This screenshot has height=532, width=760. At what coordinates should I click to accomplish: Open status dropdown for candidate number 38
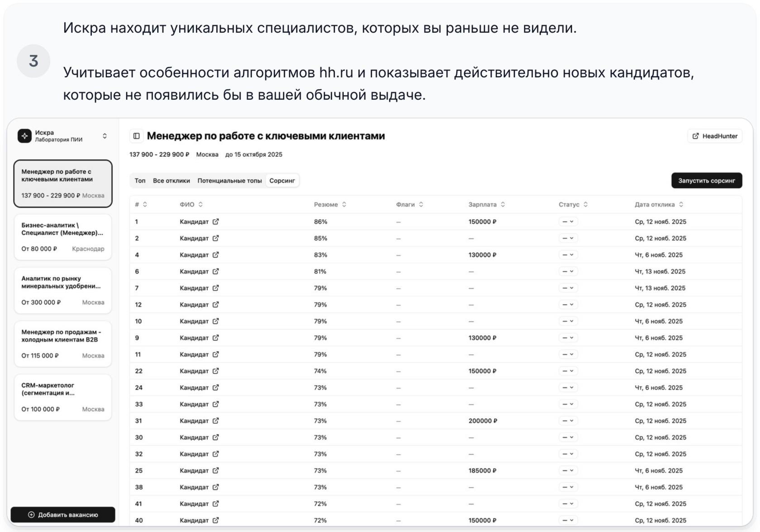coord(568,487)
